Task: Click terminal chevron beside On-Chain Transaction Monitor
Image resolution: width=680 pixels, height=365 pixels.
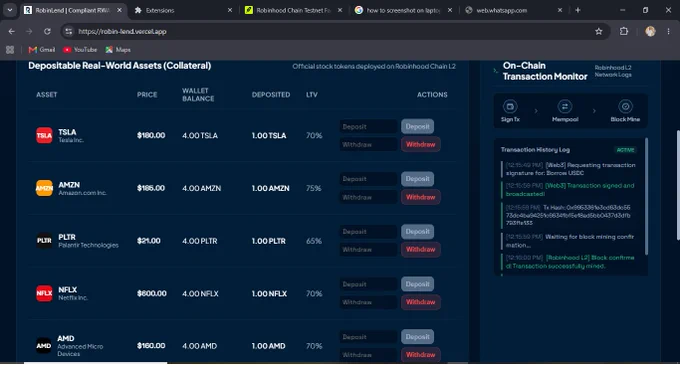Action: pyautogui.click(x=495, y=71)
